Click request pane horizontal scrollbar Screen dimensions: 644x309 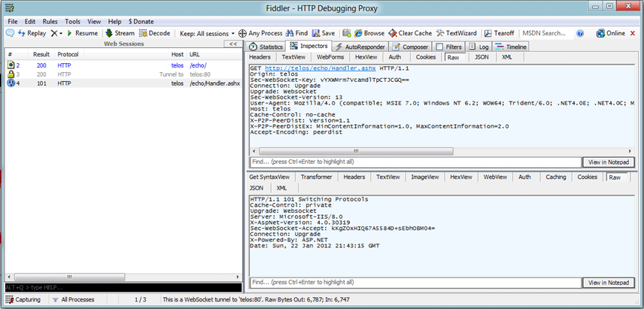click(356, 151)
